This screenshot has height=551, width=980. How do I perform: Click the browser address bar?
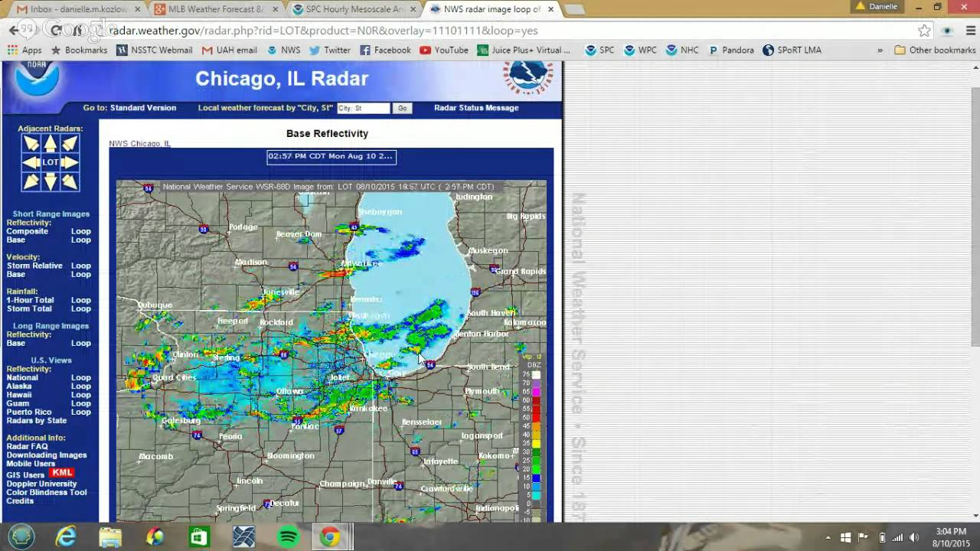(505, 31)
